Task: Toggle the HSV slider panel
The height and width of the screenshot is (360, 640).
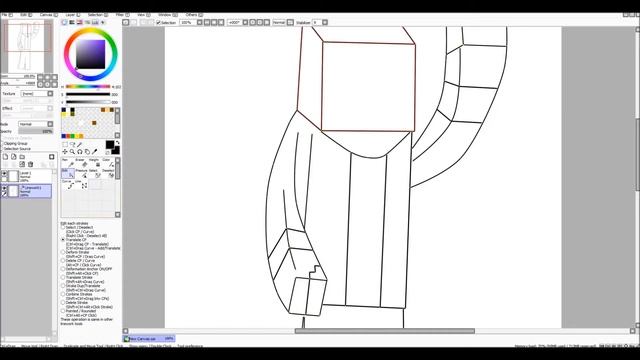Action: [80, 22]
